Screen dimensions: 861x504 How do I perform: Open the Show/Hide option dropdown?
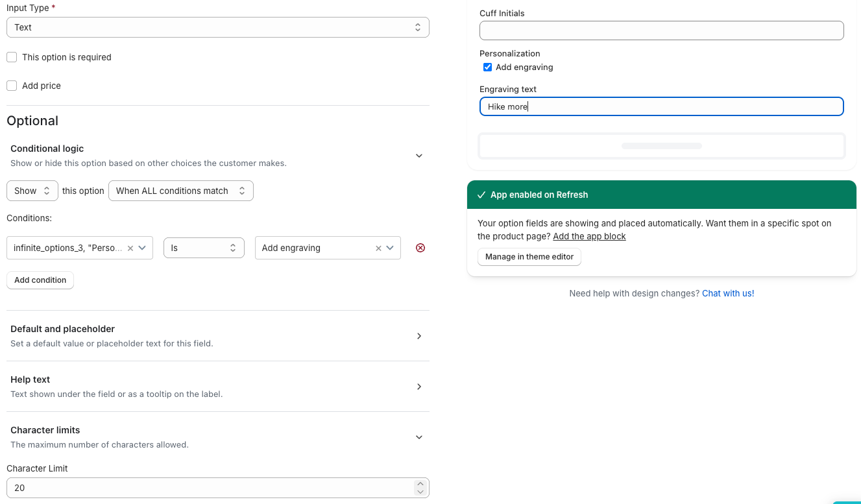click(32, 191)
